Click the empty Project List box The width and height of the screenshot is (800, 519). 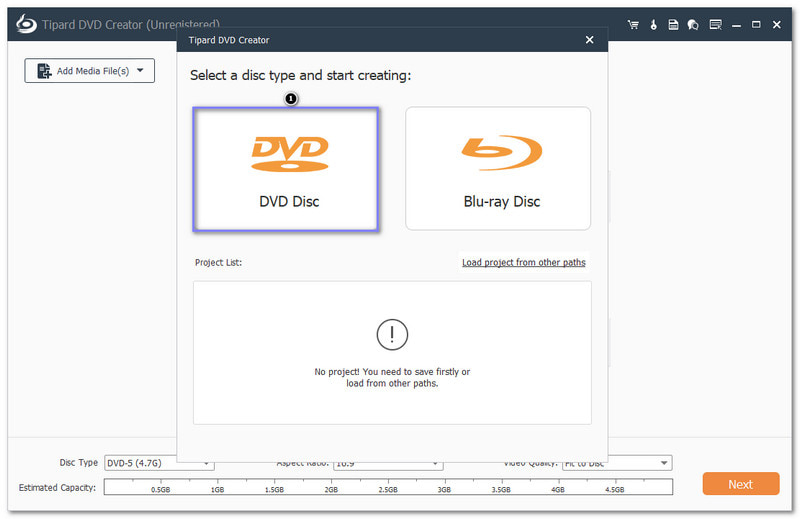(392, 353)
